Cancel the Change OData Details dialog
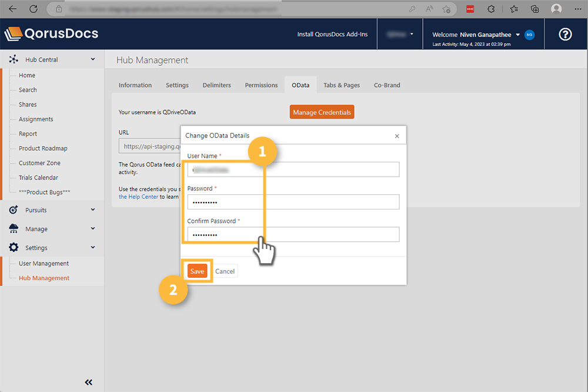This screenshot has width=588, height=392. pos(225,271)
